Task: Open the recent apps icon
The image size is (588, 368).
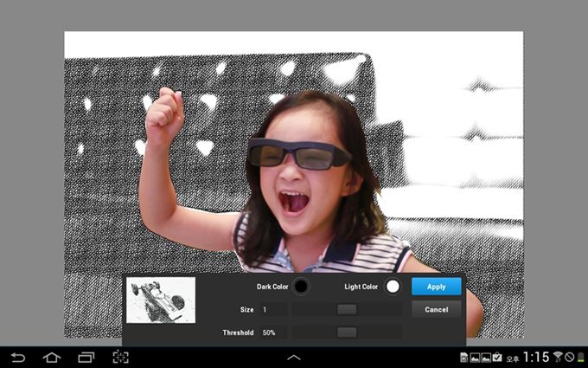Action: 86,357
